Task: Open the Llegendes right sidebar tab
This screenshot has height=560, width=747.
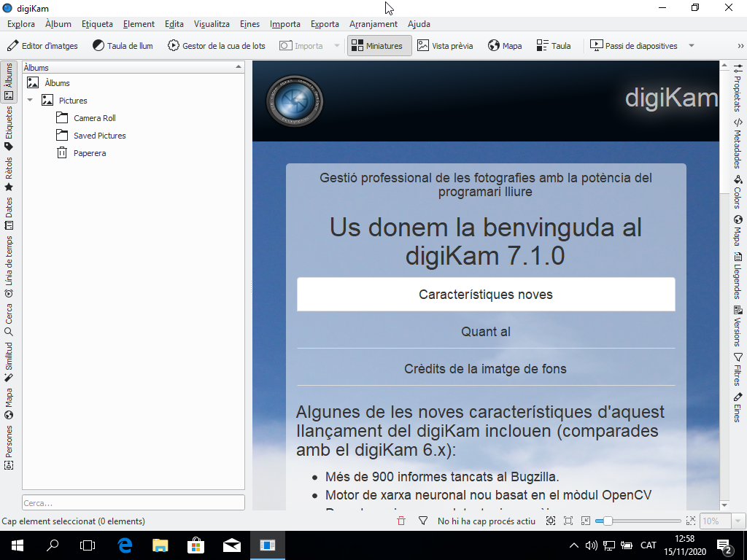Action: coord(738,275)
